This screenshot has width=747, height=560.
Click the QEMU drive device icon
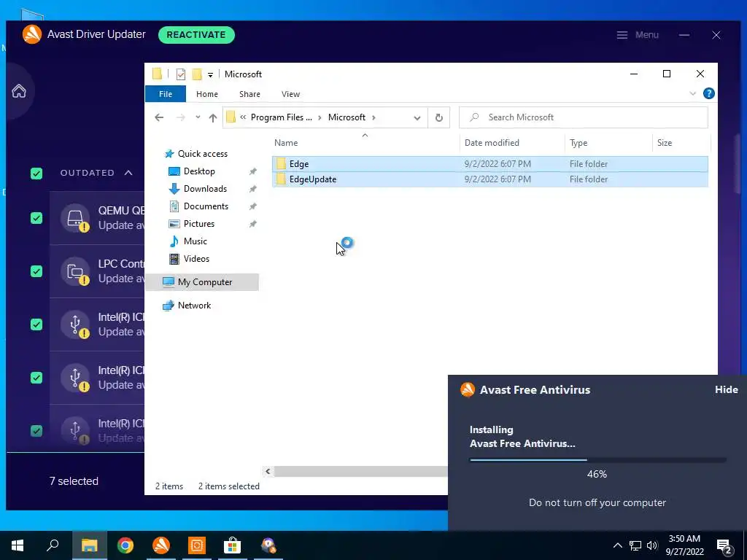(75, 218)
